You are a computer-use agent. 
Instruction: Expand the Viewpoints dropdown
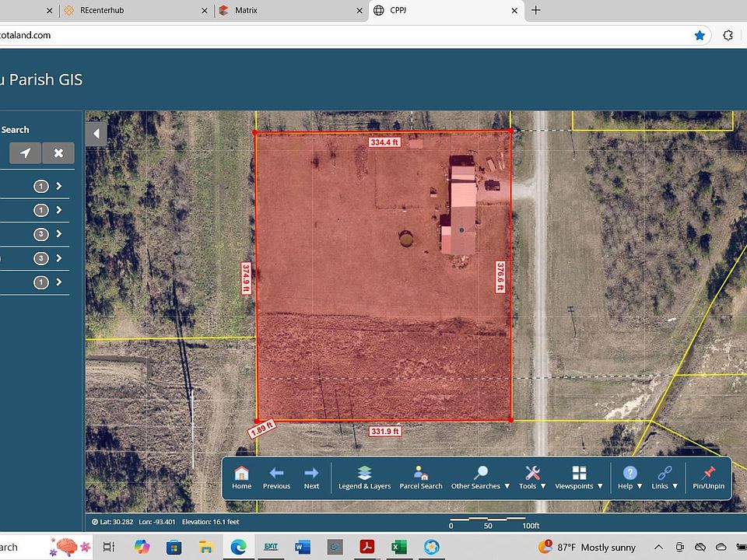(x=579, y=477)
